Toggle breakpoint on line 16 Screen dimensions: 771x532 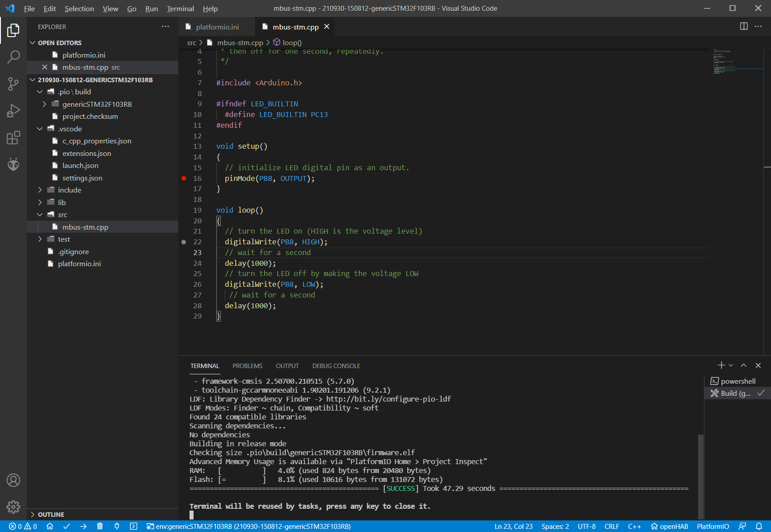tap(184, 178)
